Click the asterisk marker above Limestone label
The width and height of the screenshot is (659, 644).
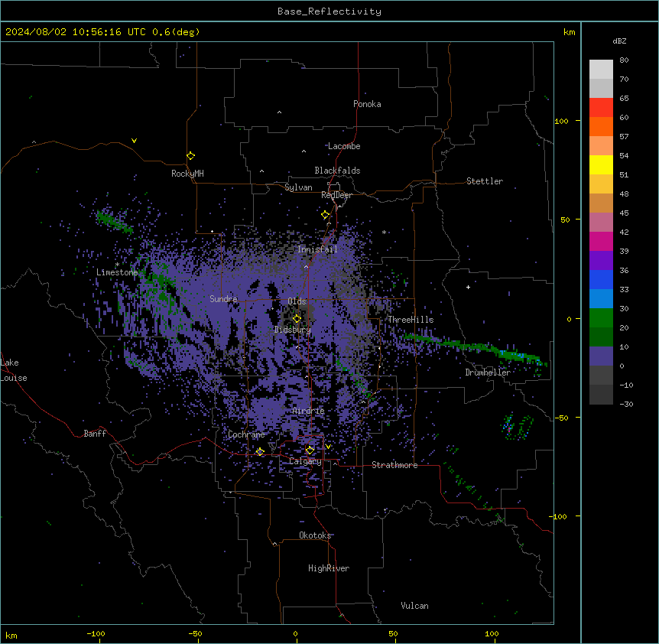click(117, 265)
